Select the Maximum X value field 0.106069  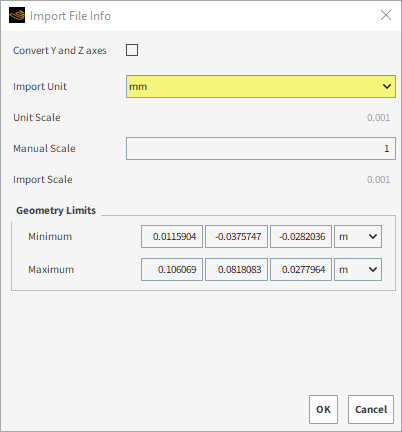coord(172,269)
